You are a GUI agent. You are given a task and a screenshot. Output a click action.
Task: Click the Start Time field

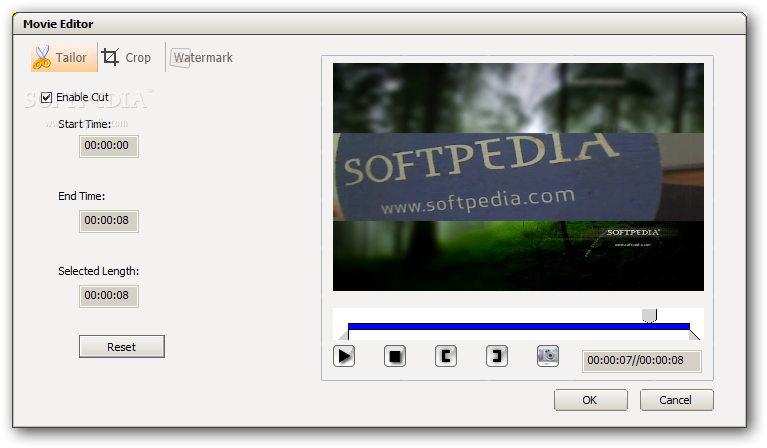(x=109, y=146)
